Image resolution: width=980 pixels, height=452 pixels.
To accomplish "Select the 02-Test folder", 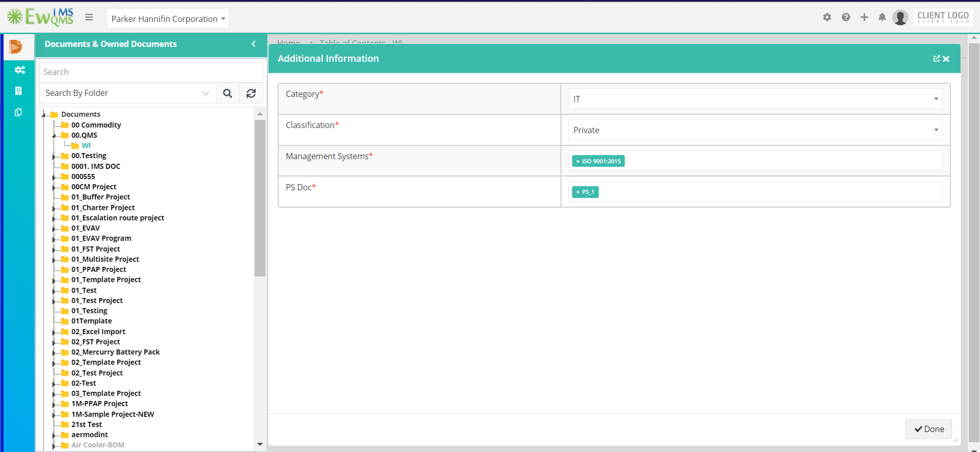I will (84, 383).
